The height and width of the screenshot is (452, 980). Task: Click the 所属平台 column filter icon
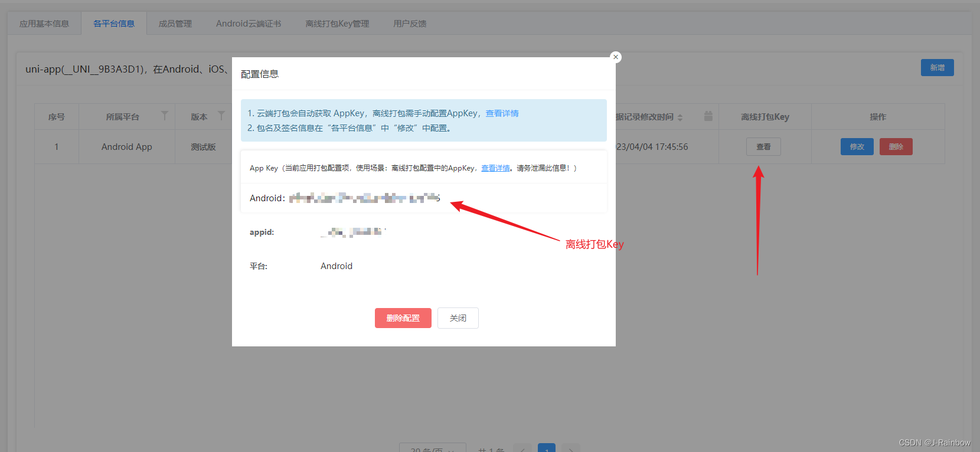pos(165,116)
